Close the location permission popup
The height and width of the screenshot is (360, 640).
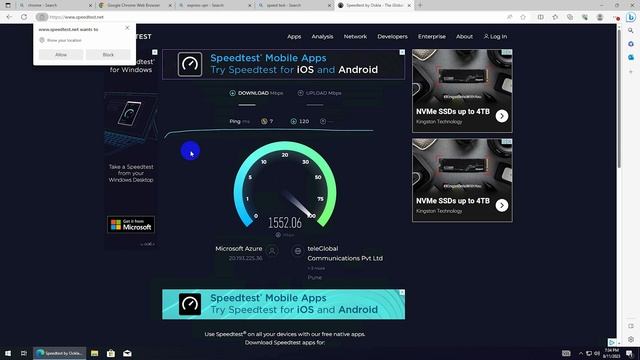coord(127,28)
